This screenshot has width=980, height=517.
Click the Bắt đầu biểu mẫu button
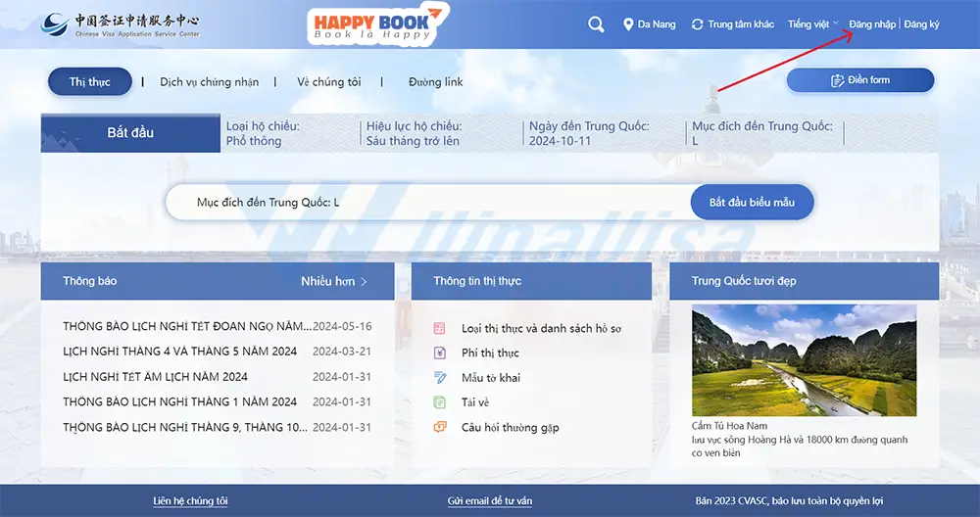pos(752,203)
